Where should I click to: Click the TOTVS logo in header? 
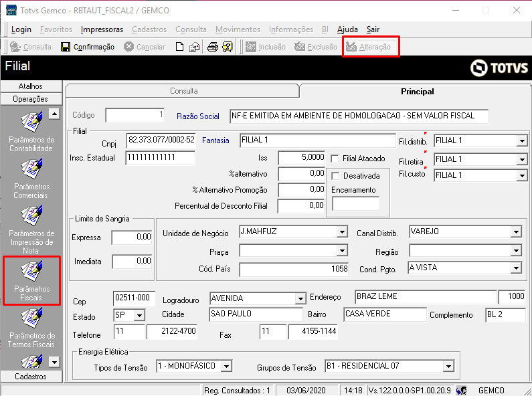click(499, 68)
